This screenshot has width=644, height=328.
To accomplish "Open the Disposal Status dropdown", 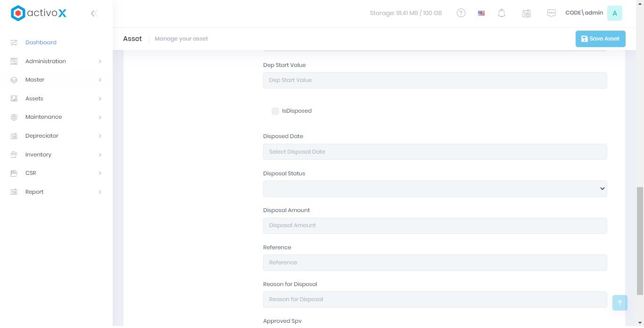I will click(435, 189).
